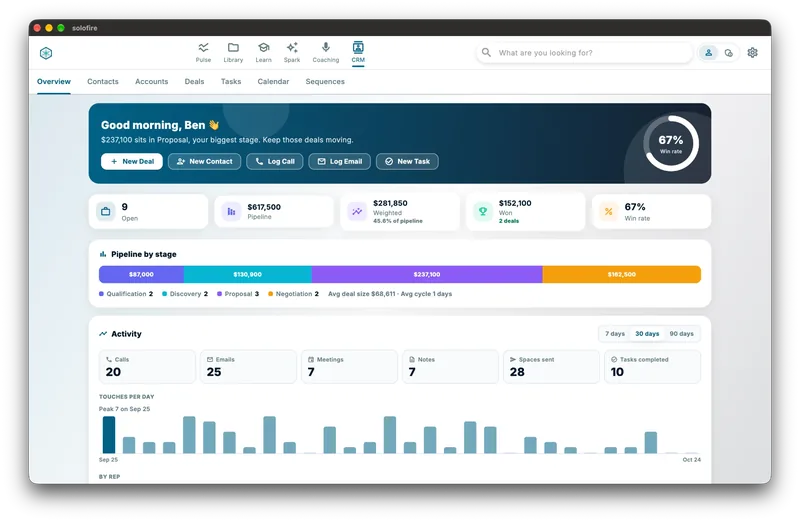The width and height of the screenshot is (800, 522).
Task: Switch to the Calendar tab
Action: point(273,82)
